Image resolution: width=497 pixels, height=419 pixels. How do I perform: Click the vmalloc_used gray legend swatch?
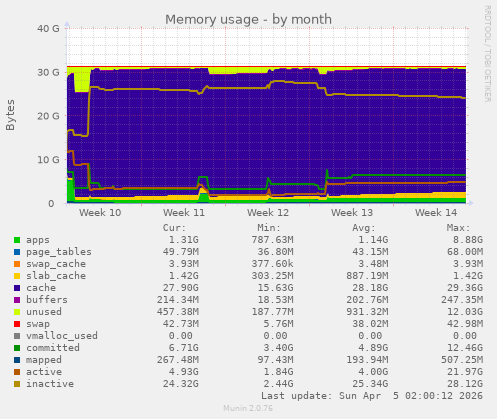[17, 336]
